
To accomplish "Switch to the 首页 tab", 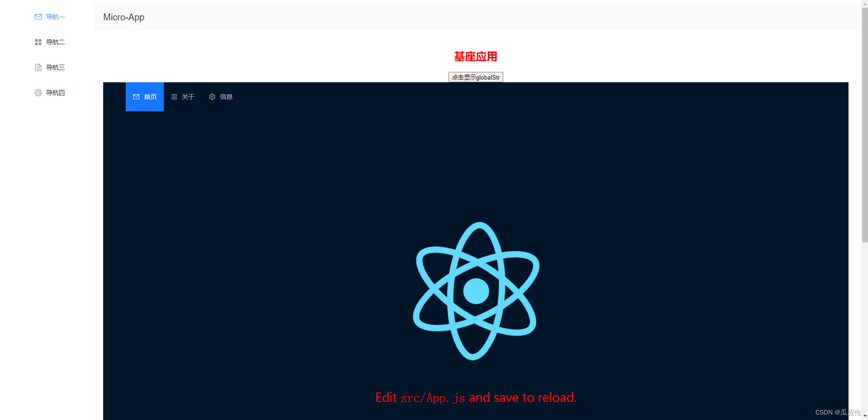I will click(145, 97).
